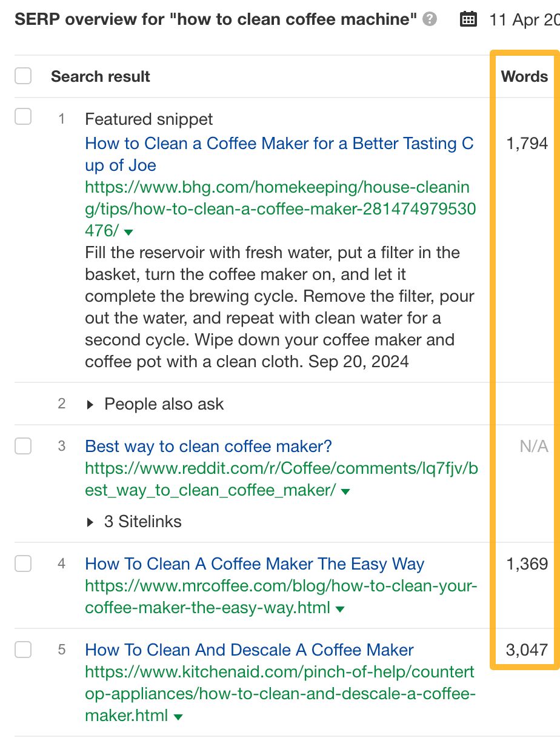This screenshot has width=560, height=738.
Task: Expand the 3 Sitelinks under the Reddit result
Action: click(x=90, y=522)
